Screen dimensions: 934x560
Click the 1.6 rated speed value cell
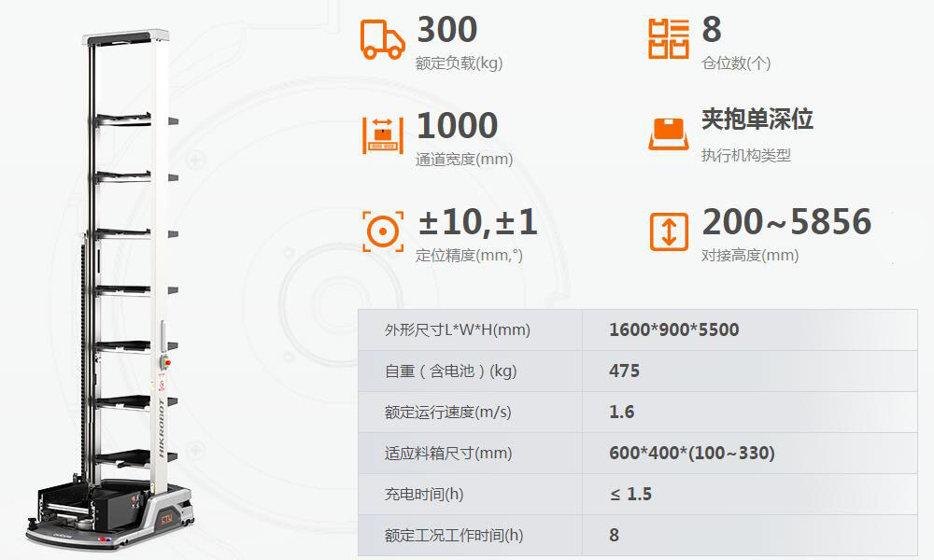click(622, 412)
